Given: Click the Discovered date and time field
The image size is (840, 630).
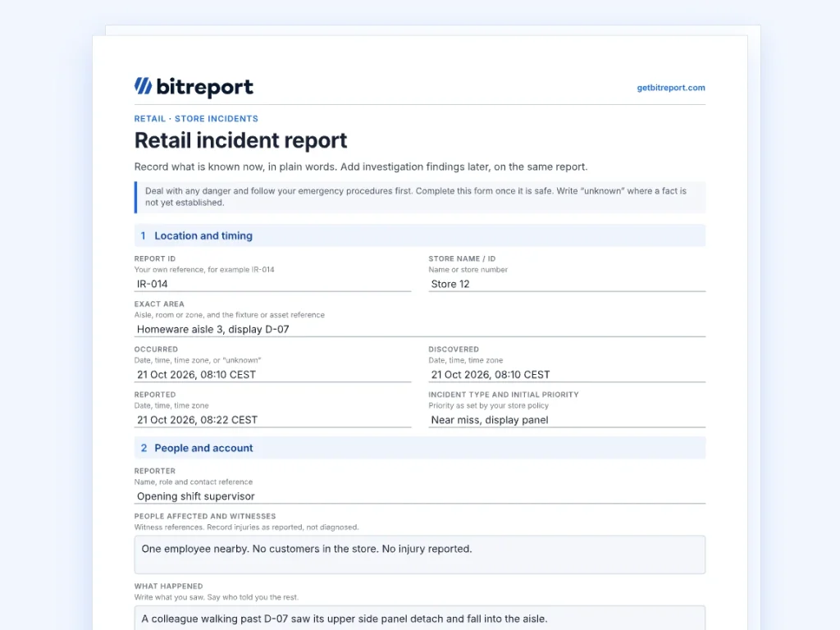Looking at the screenshot, I should tap(567, 374).
